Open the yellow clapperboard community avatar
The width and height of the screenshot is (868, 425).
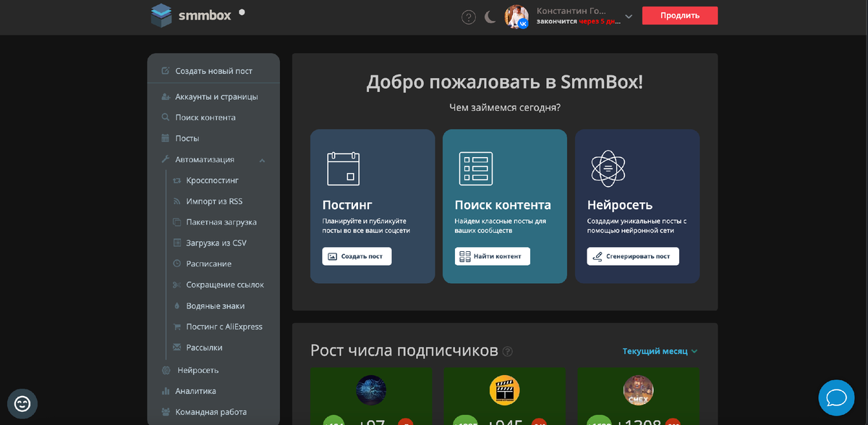[x=504, y=390]
